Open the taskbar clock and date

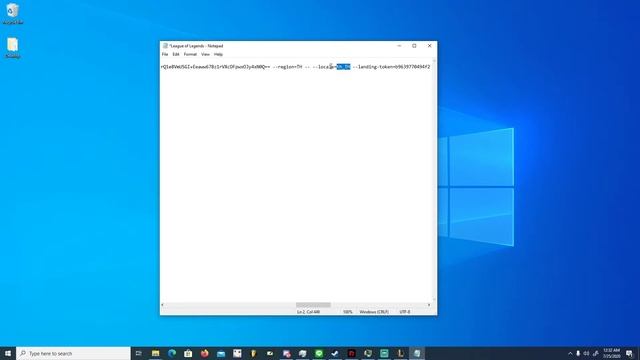pos(611,353)
